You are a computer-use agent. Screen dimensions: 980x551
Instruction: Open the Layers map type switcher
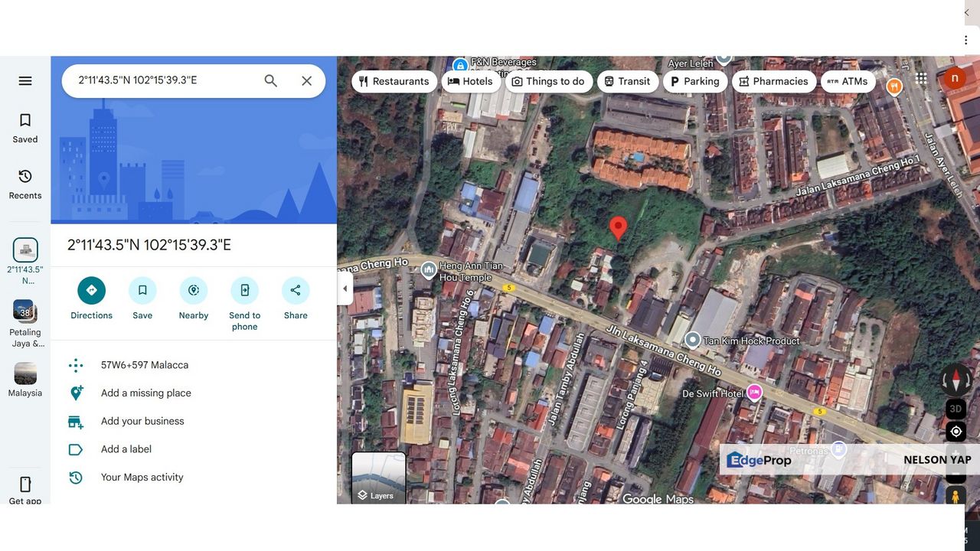379,478
